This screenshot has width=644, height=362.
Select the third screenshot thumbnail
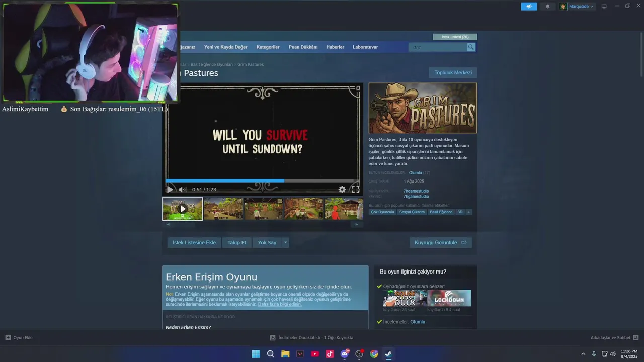click(263, 209)
